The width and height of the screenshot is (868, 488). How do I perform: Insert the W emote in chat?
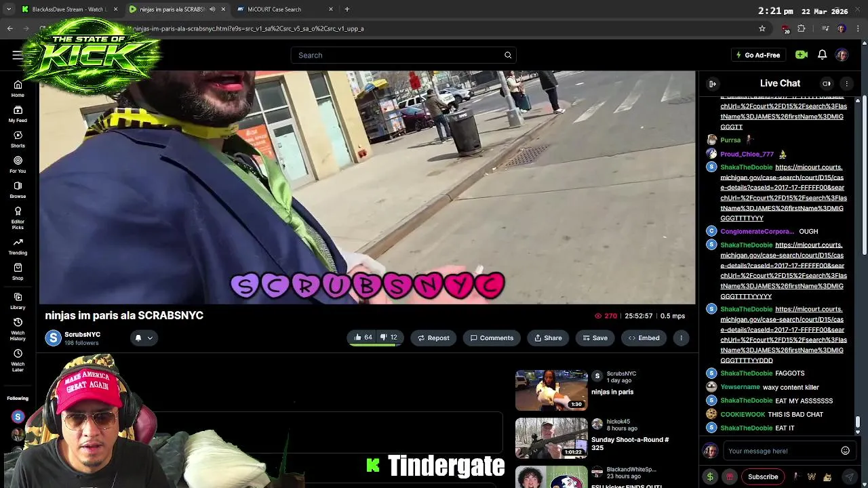click(x=811, y=476)
